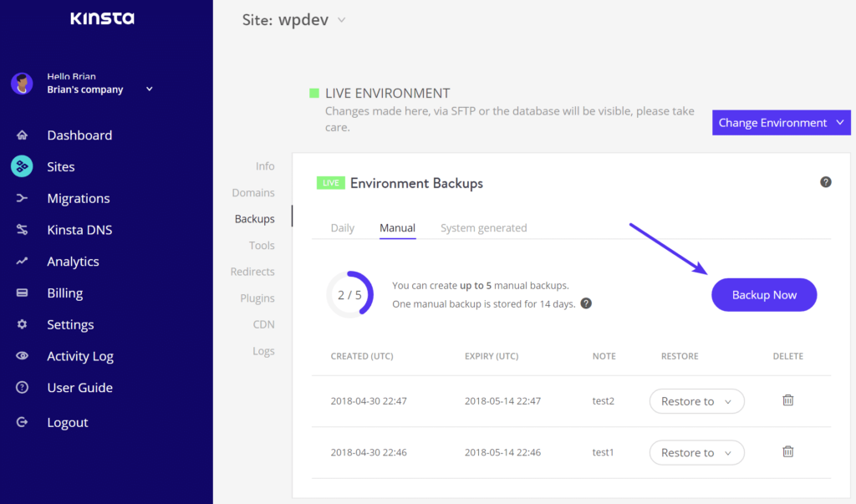The width and height of the screenshot is (856, 504).
Task: Open Restore to dropdown for test1
Action: [x=696, y=452]
